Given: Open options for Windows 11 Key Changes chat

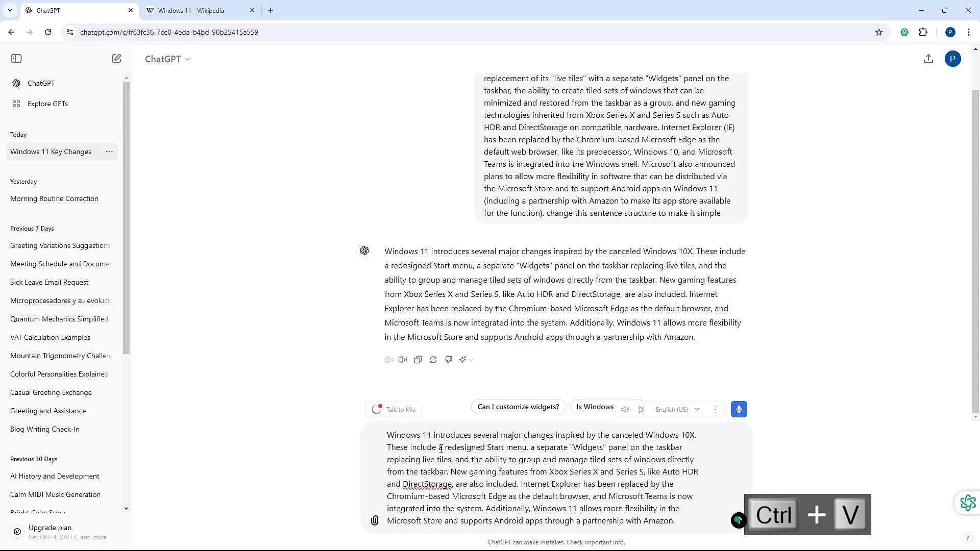Looking at the screenshot, I should pyautogui.click(x=109, y=152).
